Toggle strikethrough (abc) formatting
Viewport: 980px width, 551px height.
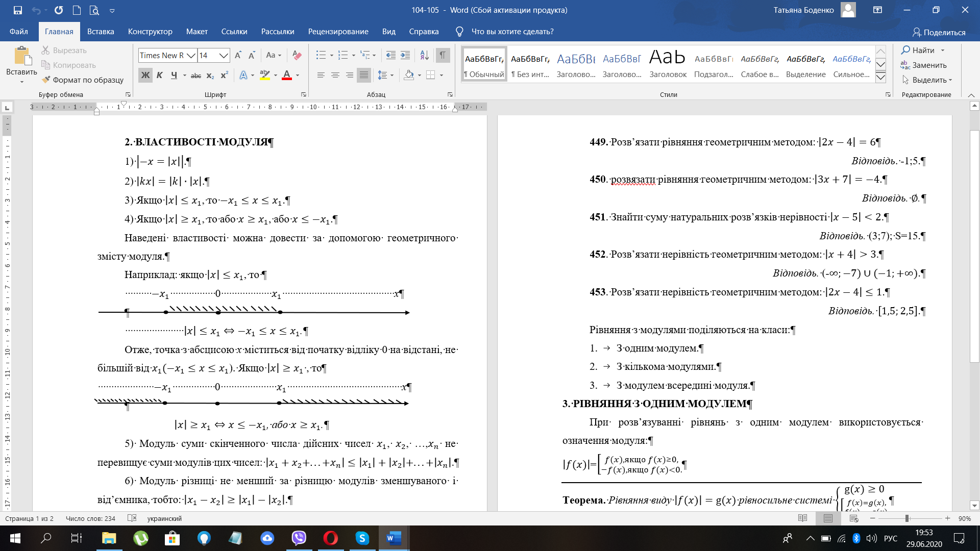[x=196, y=76]
